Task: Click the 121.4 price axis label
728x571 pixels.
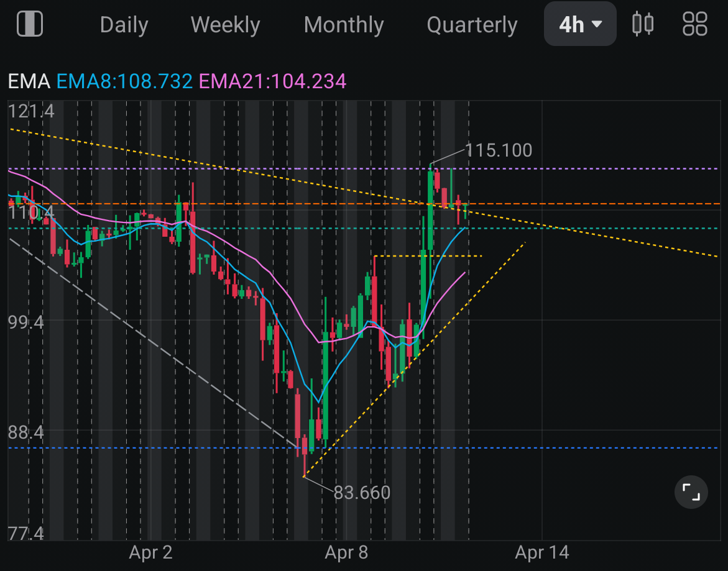Action: click(31, 111)
